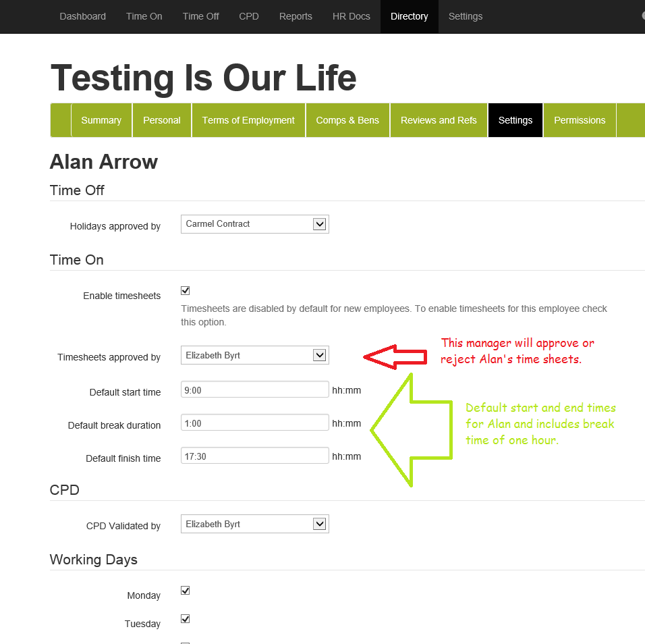
Task: Switch to the Summary tab
Action: tap(101, 120)
